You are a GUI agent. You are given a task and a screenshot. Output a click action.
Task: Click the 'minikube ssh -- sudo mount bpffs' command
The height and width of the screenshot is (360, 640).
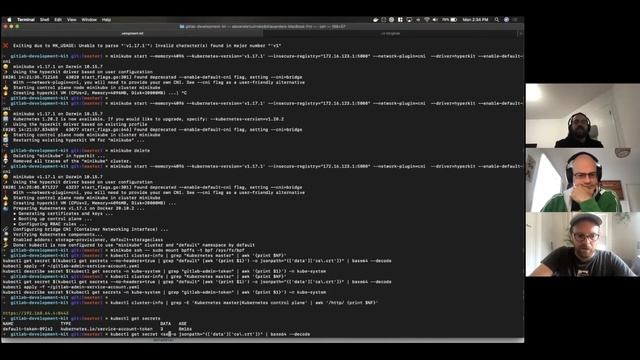click(178, 251)
